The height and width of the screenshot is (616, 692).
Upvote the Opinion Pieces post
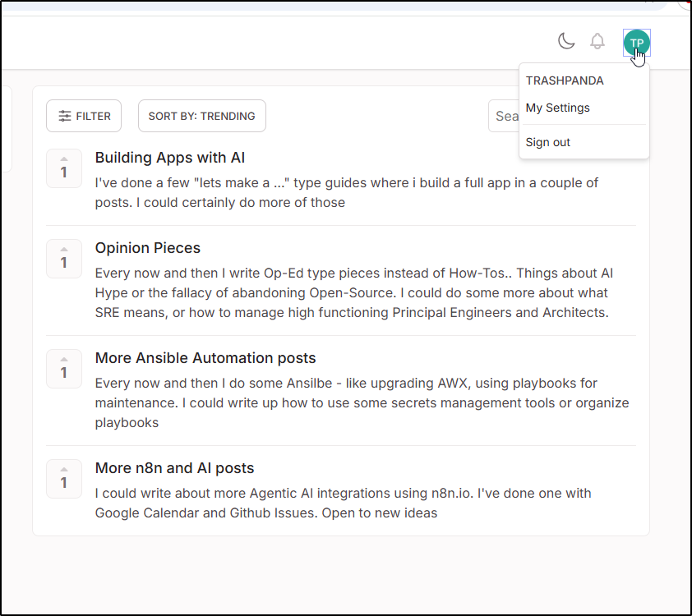(x=64, y=259)
